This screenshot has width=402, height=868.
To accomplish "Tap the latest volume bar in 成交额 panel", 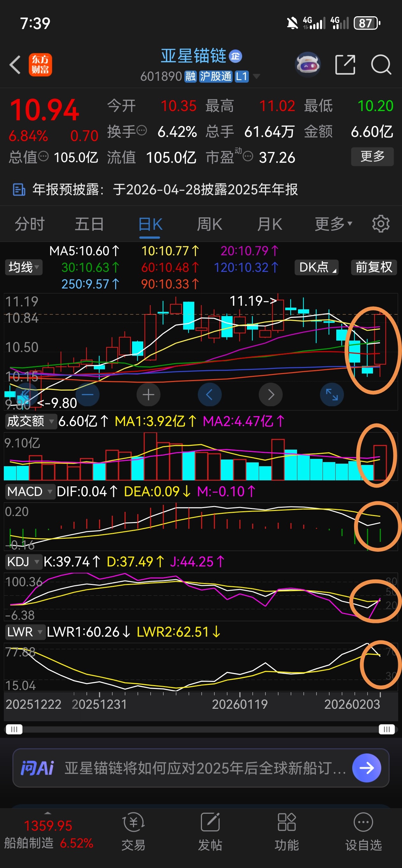I will pos(380,462).
